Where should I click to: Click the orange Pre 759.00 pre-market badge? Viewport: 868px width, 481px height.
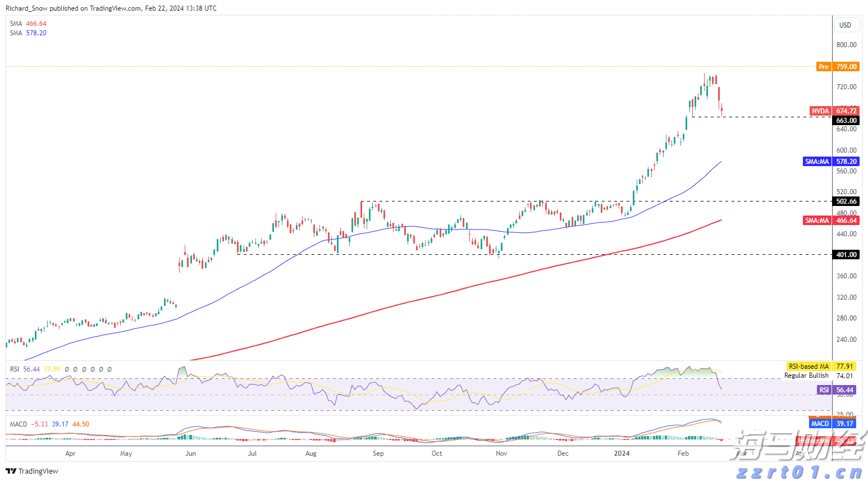point(838,66)
